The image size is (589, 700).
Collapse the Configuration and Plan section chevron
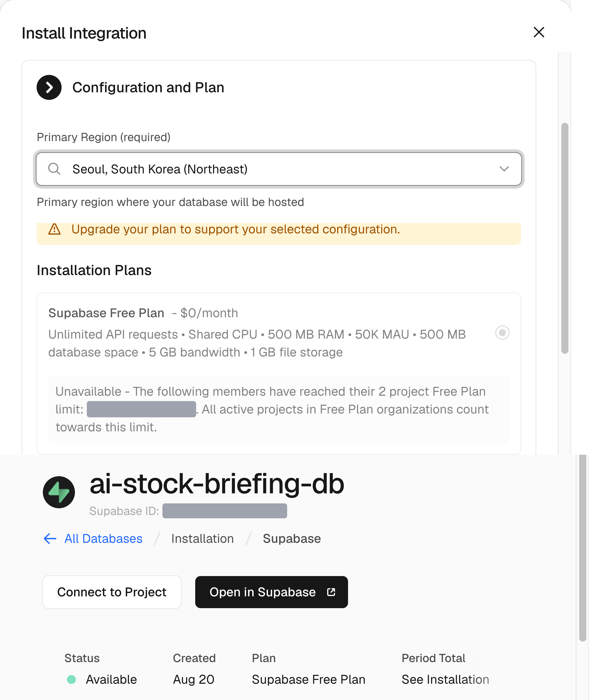(49, 87)
